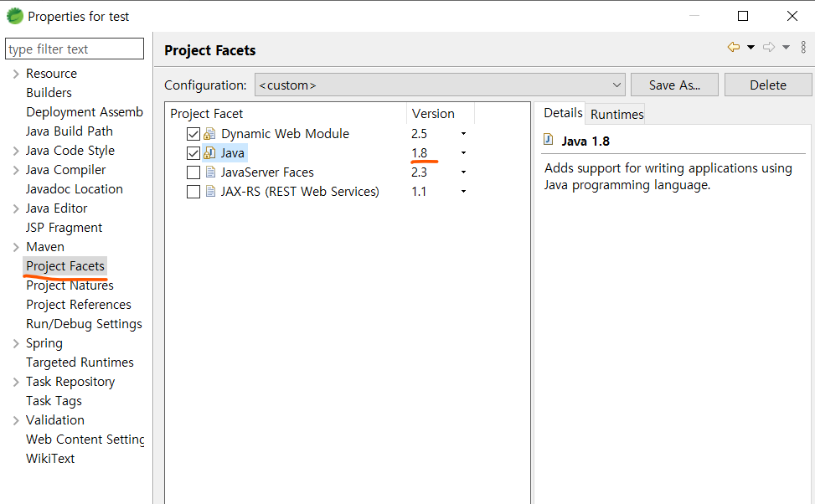Select Run/Debug Settings
The width and height of the screenshot is (815, 504).
pos(84,324)
